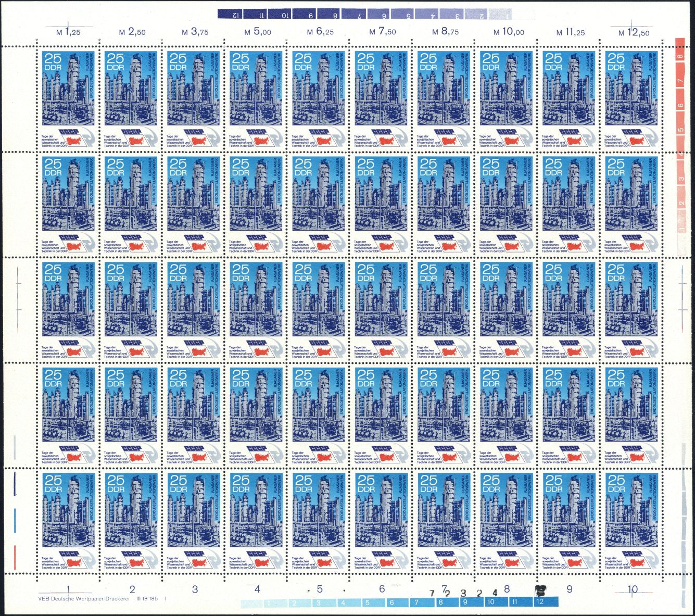
Task: Click box 5 of the red side scale
Action: click(680, 130)
